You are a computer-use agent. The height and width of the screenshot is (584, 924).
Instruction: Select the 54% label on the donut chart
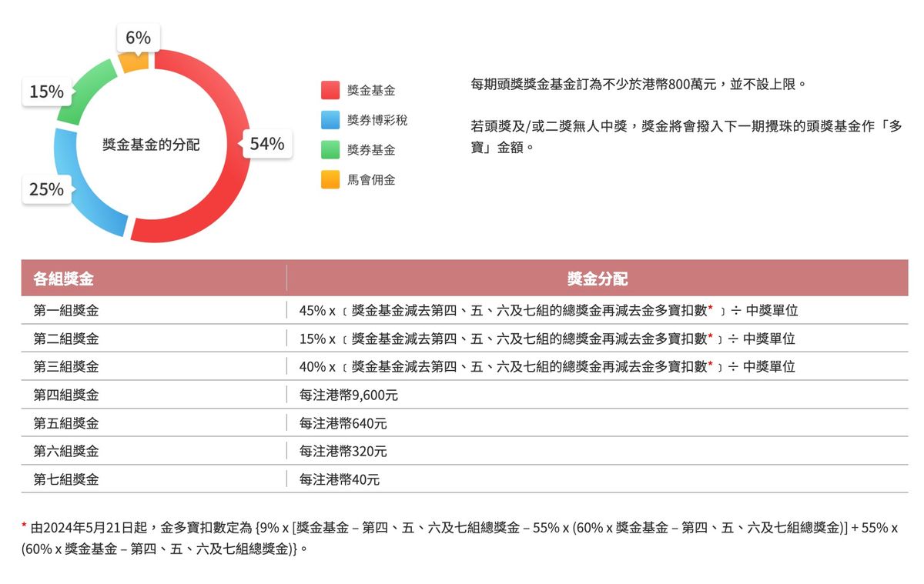pyautogui.click(x=267, y=144)
